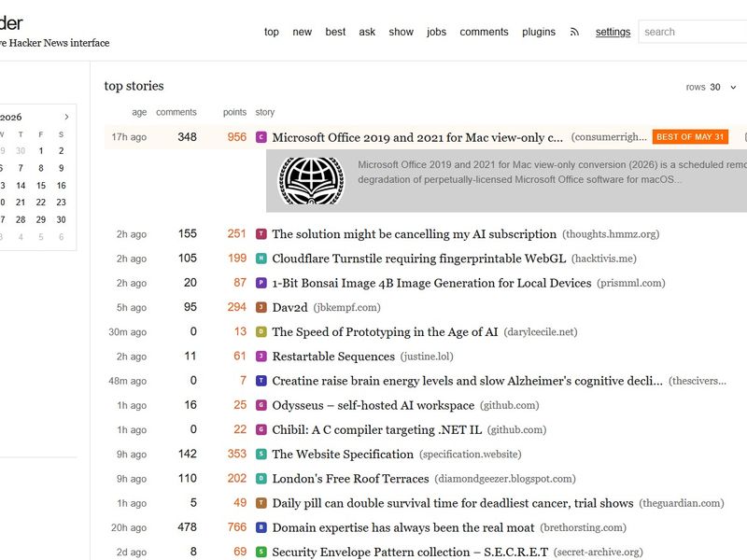Open the 1-Bit Bonsai Image 4B story
This screenshot has width=747, height=560.
point(431,283)
